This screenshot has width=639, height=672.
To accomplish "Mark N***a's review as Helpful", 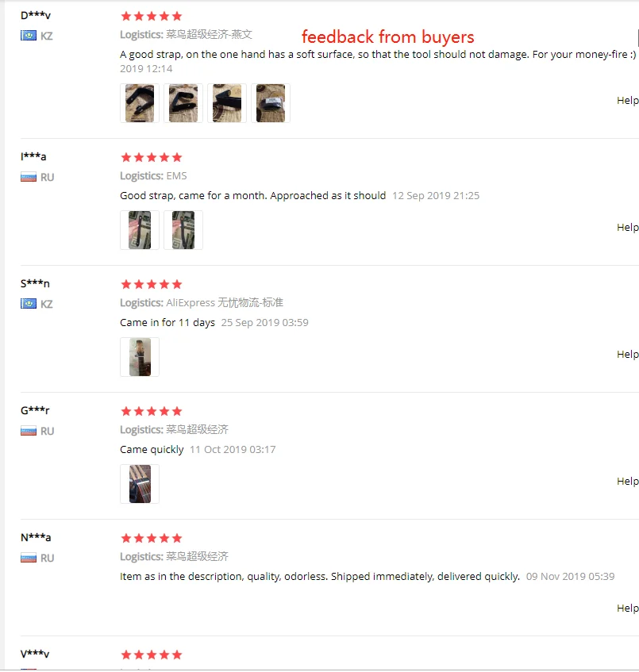I will click(x=627, y=608).
